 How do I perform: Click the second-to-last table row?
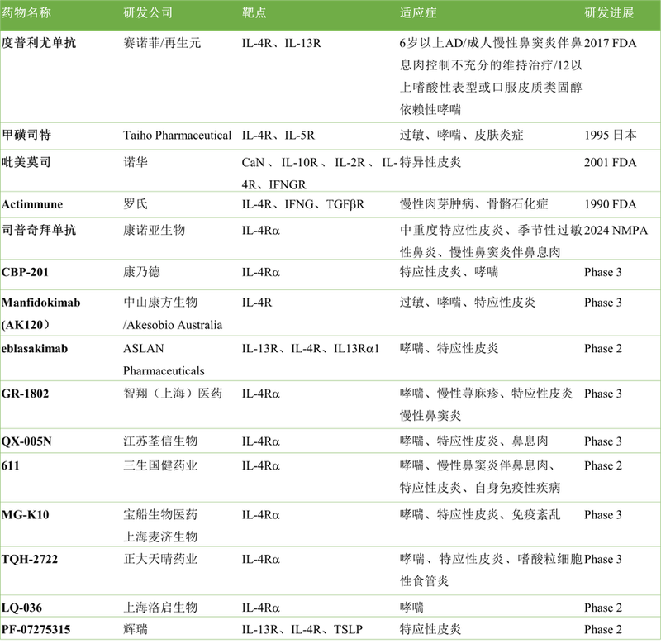[330, 606]
